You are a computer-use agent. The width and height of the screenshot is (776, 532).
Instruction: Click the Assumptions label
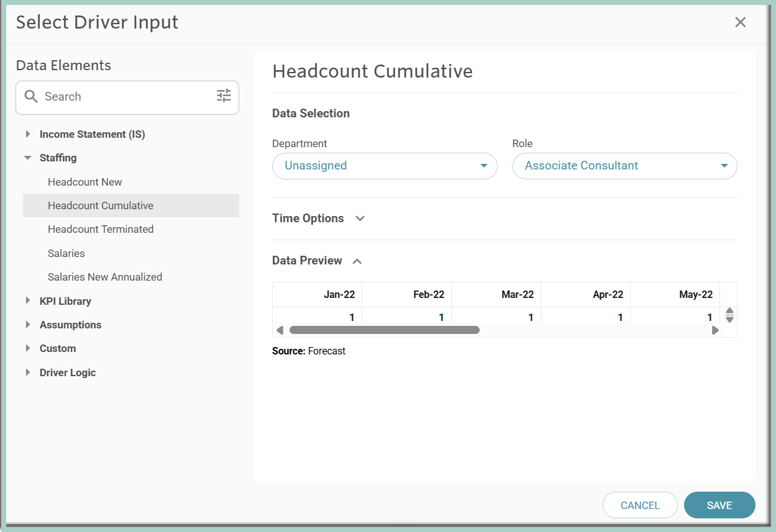(x=70, y=325)
